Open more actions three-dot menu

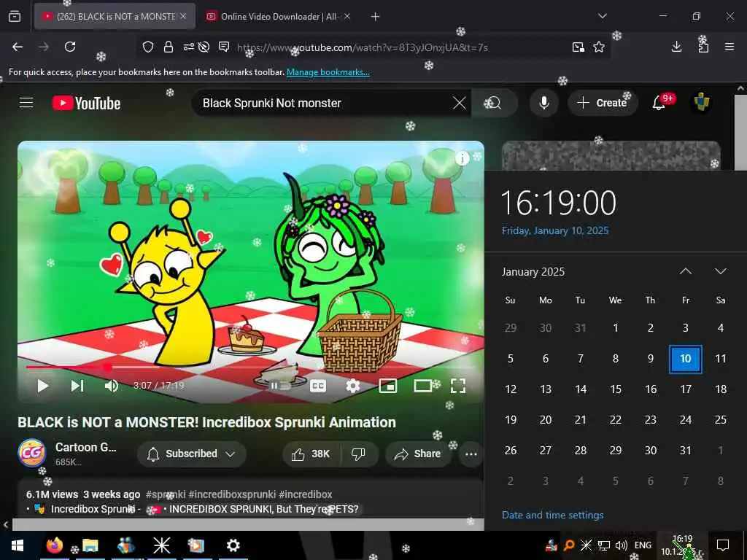tap(471, 454)
